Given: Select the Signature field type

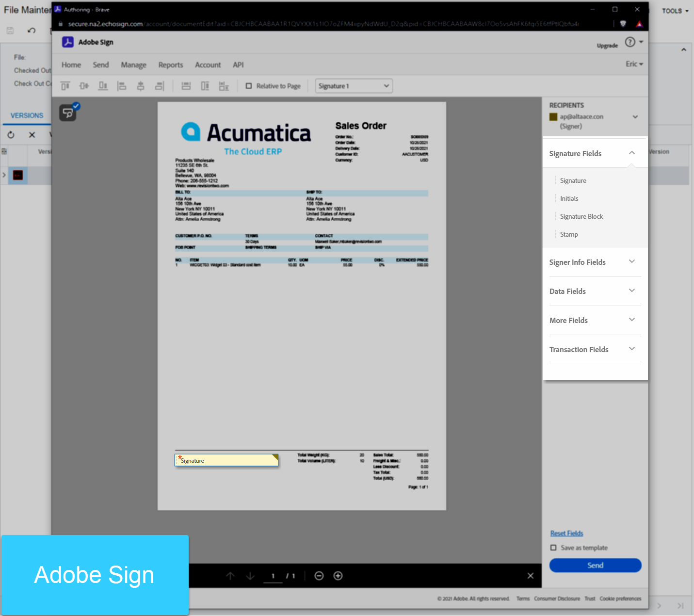Looking at the screenshot, I should point(573,180).
